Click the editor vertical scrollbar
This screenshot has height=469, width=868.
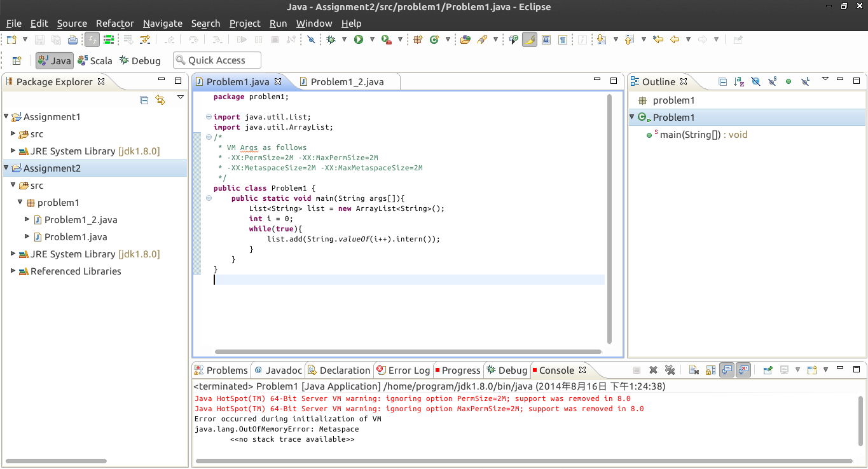click(x=610, y=219)
